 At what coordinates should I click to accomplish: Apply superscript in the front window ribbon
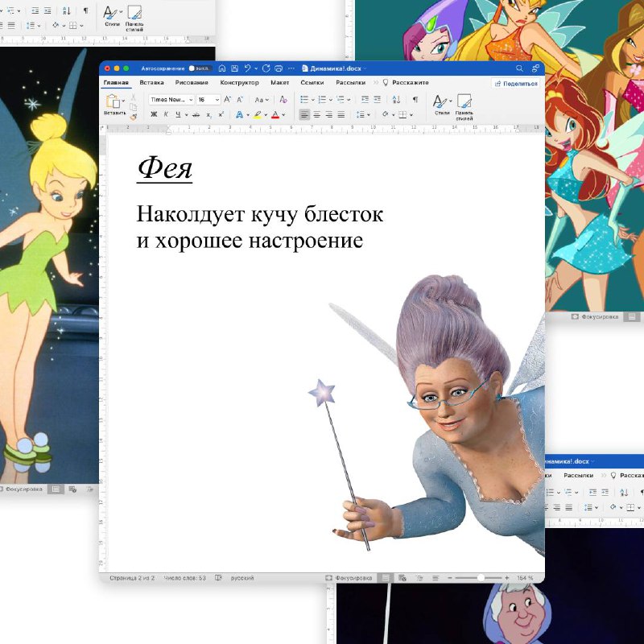(x=221, y=114)
